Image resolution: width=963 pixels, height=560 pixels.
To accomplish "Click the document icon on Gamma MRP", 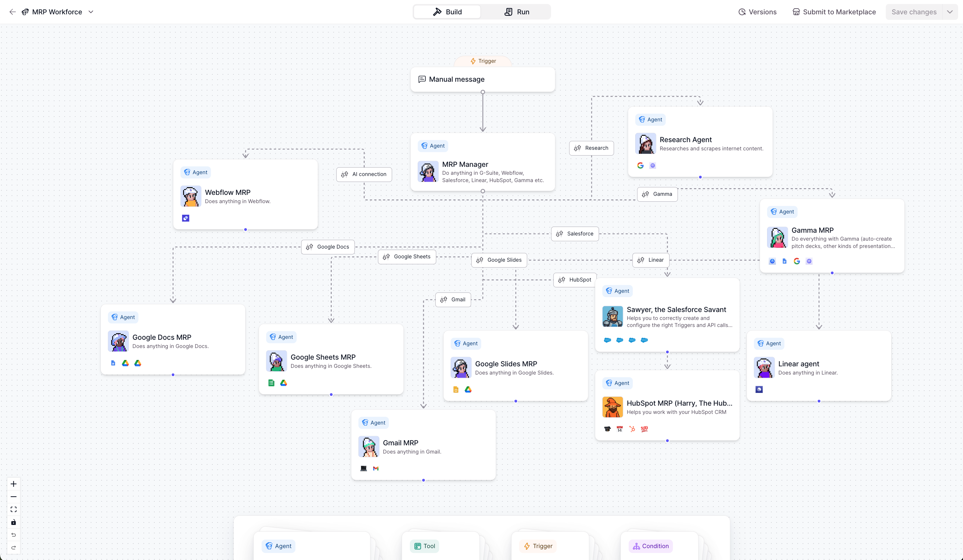I will pos(784,261).
